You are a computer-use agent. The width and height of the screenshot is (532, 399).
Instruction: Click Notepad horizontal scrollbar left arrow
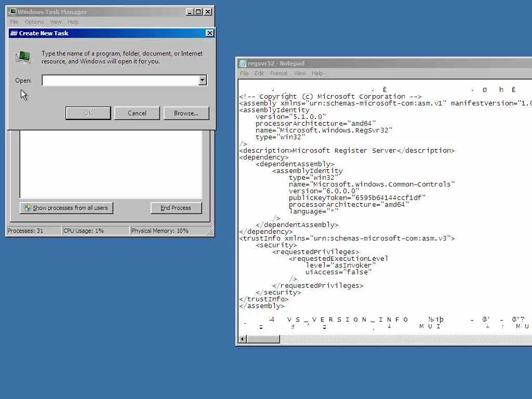(243, 339)
